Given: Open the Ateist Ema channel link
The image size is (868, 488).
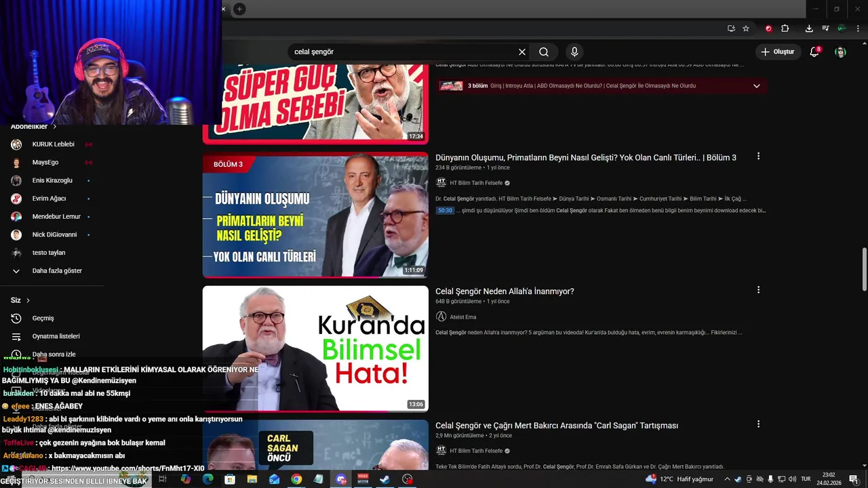Looking at the screenshot, I should [x=462, y=317].
